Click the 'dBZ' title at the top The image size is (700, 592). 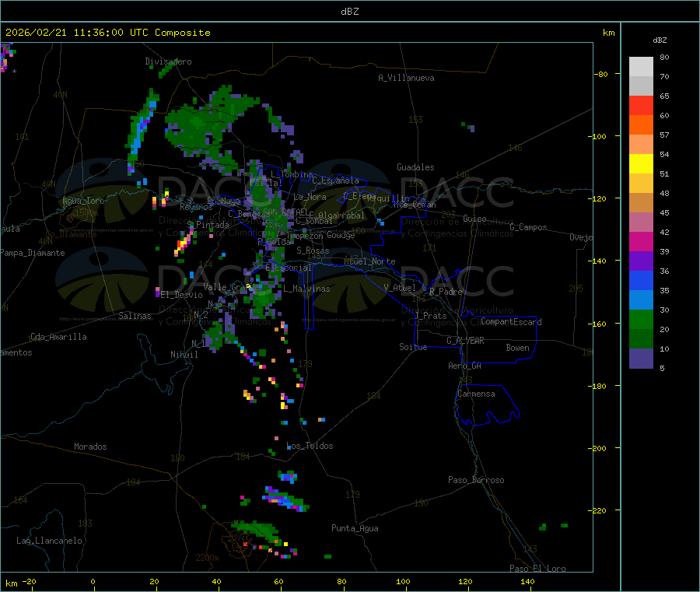[x=349, y=12]
